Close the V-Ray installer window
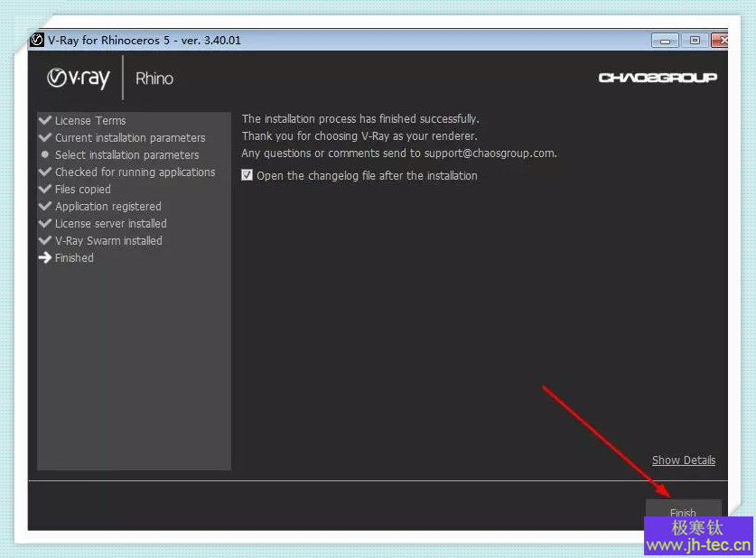This screenshot has height=558, width=756. (x=720, y=41)
